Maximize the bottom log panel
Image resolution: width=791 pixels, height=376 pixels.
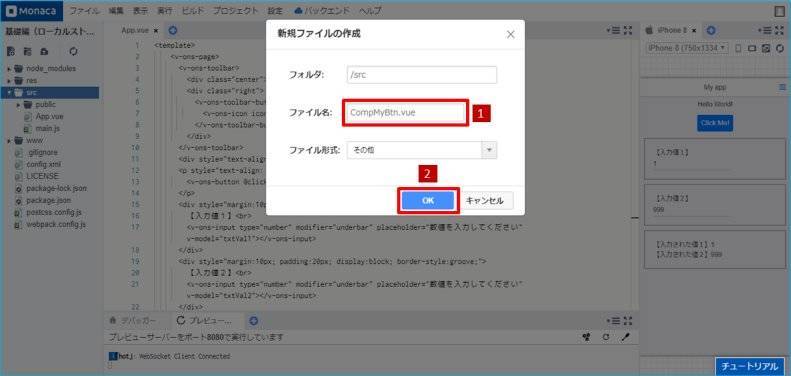click(628, 320)
